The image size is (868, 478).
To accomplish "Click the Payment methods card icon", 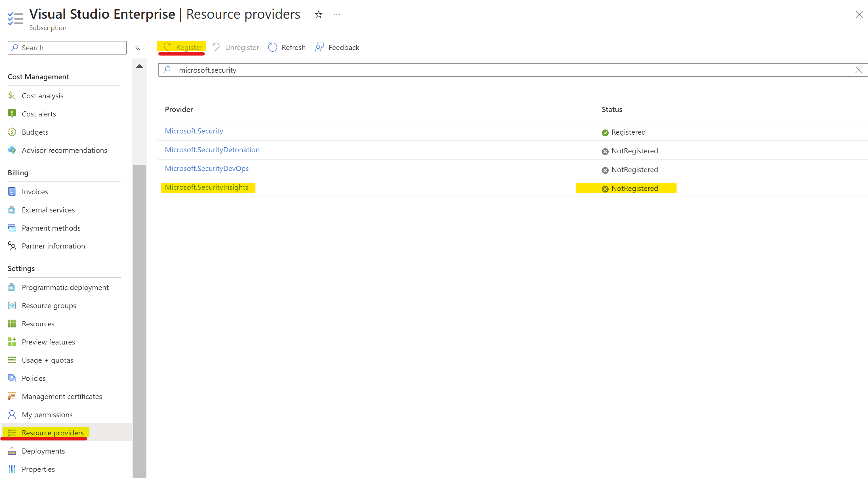I will click(x=12, y=228).
